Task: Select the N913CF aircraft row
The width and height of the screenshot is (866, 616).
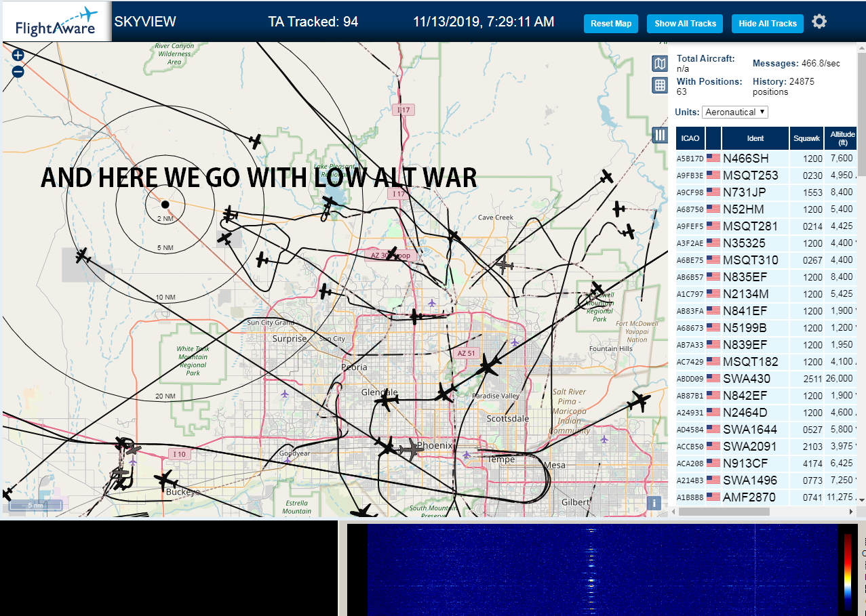Action: [767, 463]
